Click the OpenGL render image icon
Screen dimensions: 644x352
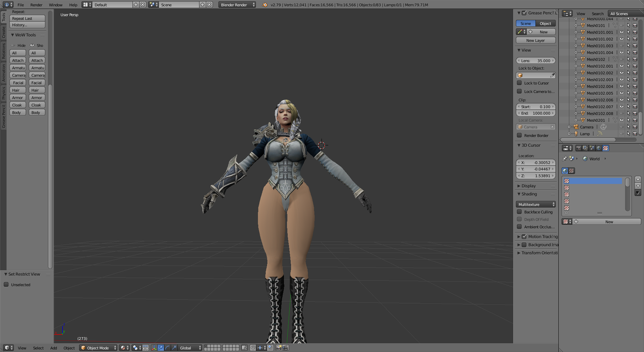[279, 348]
